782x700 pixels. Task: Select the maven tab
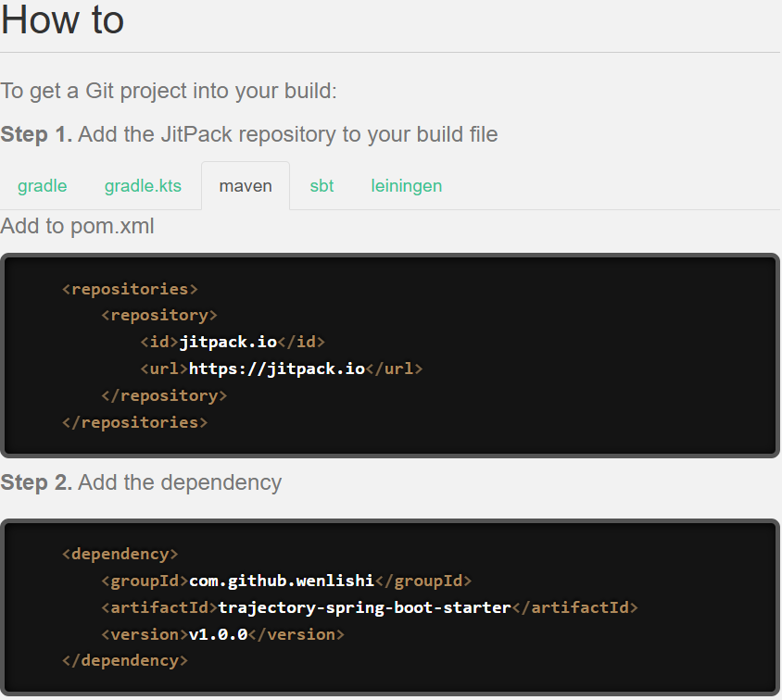point(246,185)
